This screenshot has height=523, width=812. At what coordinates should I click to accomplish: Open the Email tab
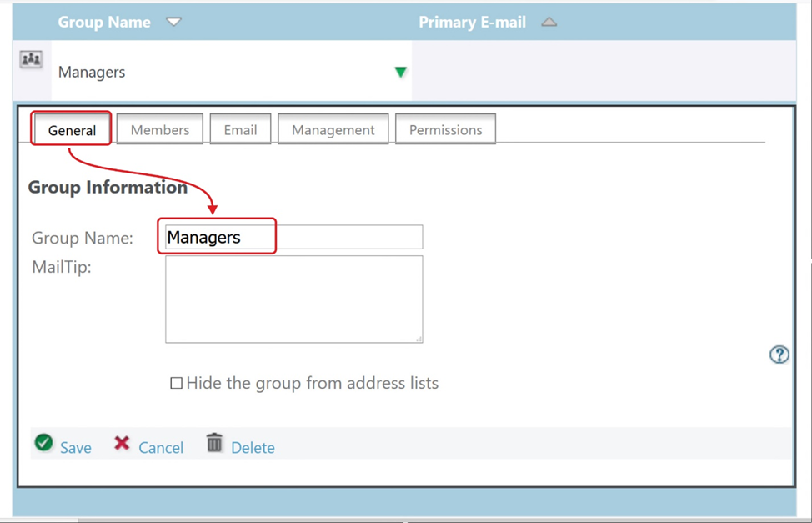[x=240, y=130]
